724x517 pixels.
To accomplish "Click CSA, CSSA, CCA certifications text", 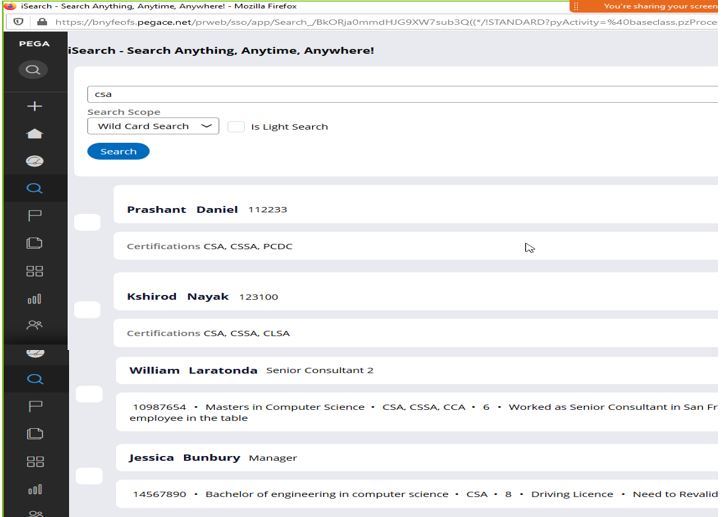I will point(424,407).
